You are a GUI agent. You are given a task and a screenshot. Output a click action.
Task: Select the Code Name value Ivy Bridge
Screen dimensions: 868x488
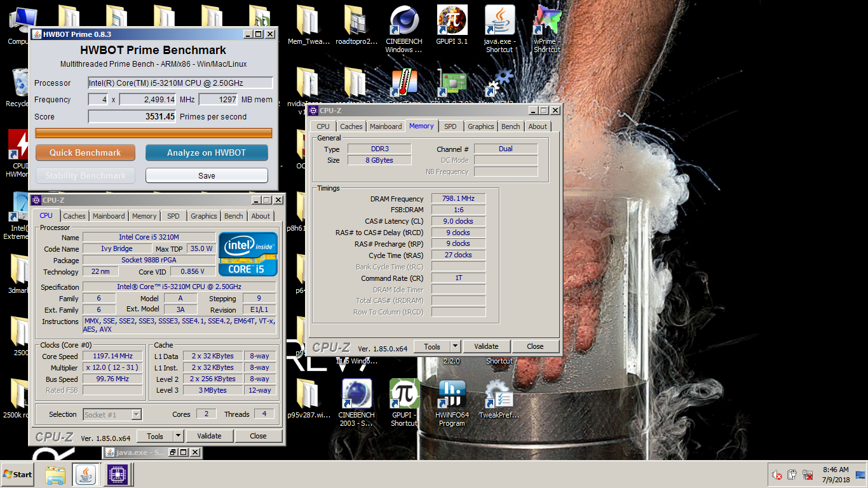click(117, 248)
